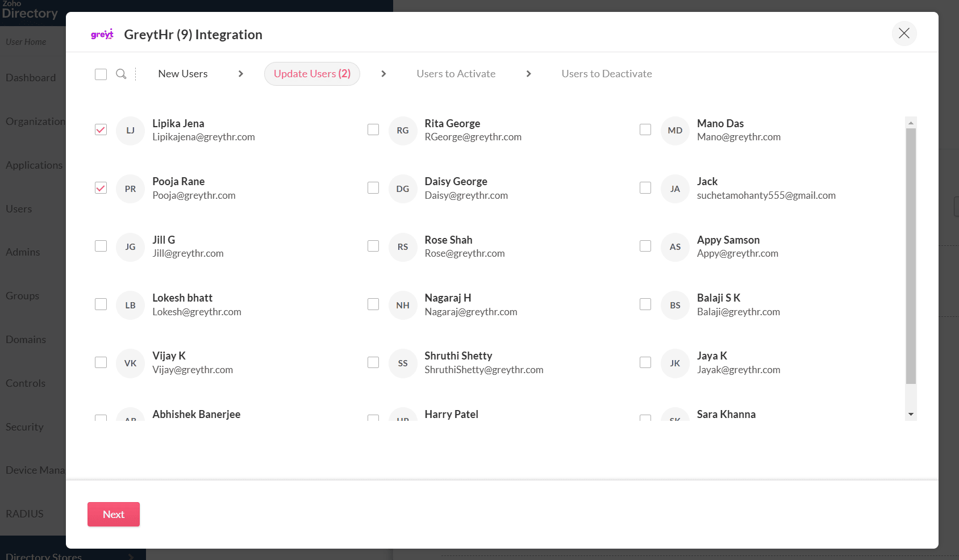Click Appy Samson's AS avatar
The width and height of the screenshot is (959, 560).
(675, 247)
